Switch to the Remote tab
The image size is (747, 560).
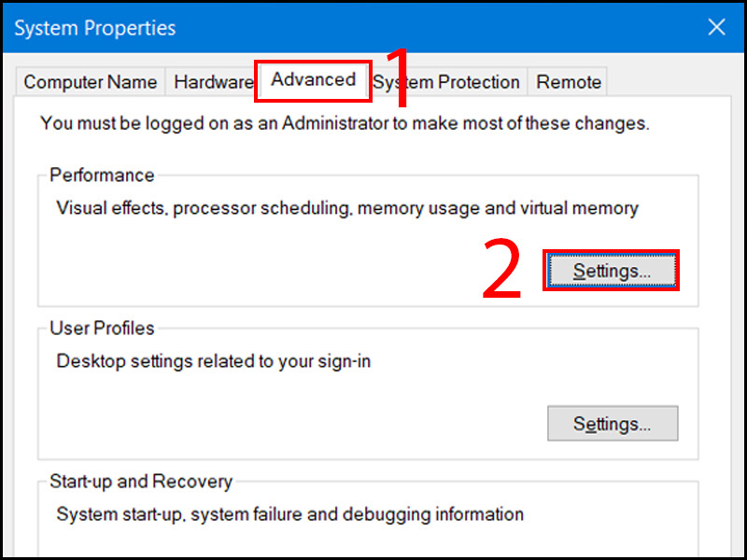click(x=568, y=82)
